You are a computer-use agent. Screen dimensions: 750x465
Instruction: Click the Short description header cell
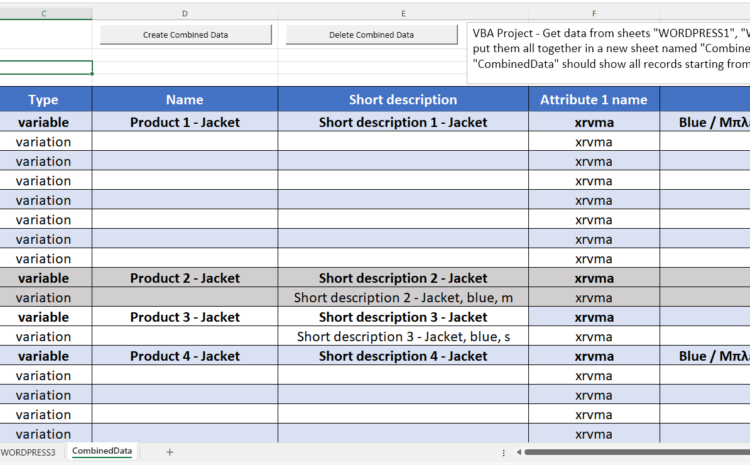click(403, 100)
